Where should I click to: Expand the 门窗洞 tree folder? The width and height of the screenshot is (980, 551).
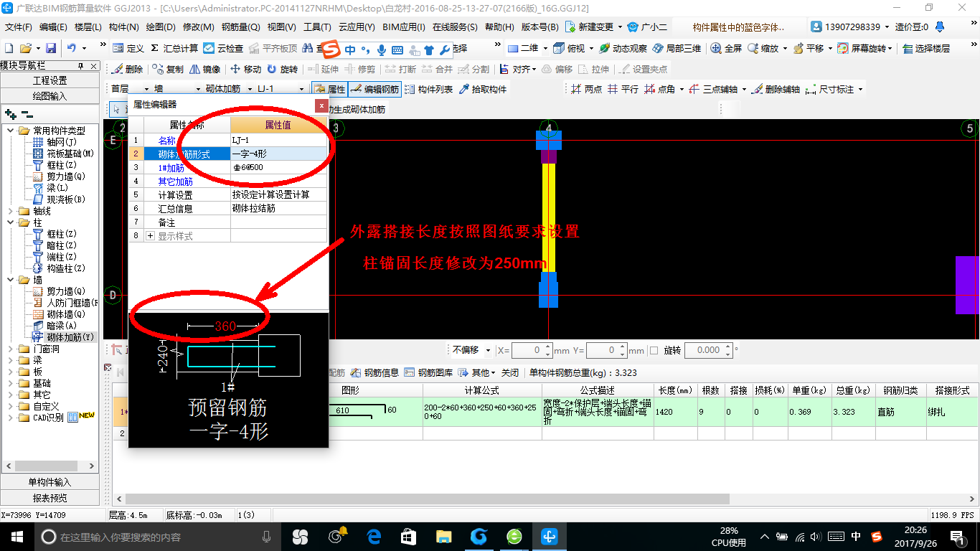(x=10, y=349)
